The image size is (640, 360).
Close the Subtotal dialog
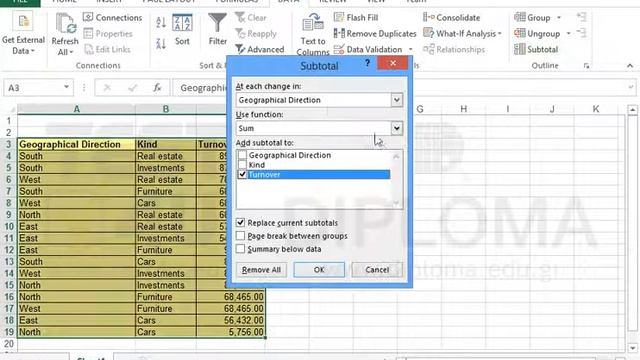pos(393,63)
